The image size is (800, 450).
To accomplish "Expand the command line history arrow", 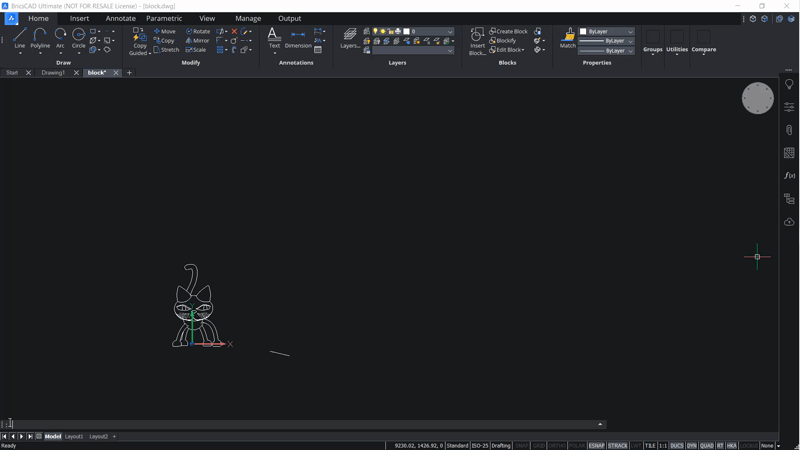I will (600, 424).
